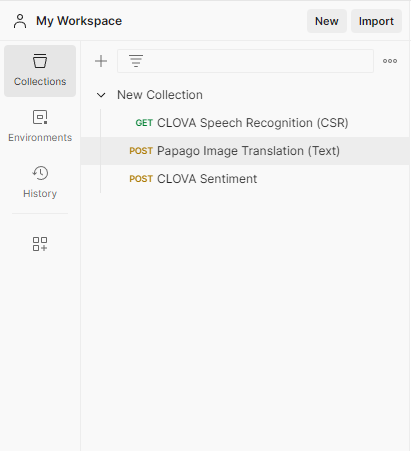Click empty area below the request list
The image size is (411, 451).
pos(245,317)
